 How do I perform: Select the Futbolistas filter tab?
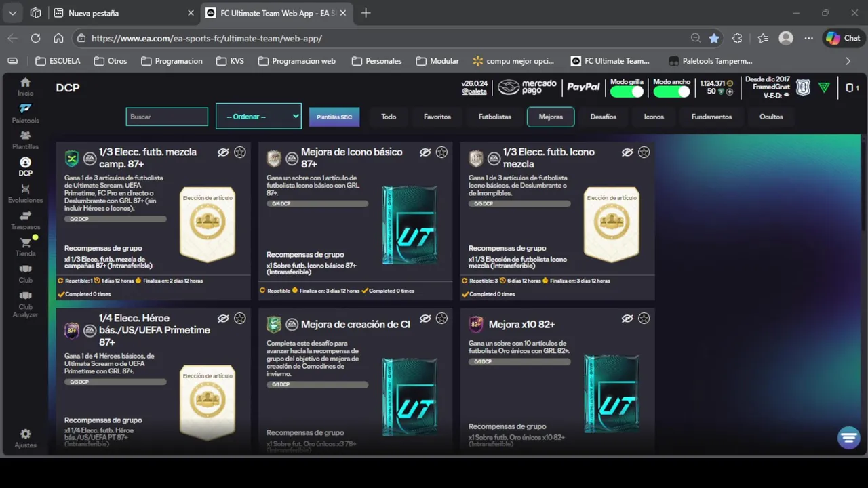coord(495,117)
